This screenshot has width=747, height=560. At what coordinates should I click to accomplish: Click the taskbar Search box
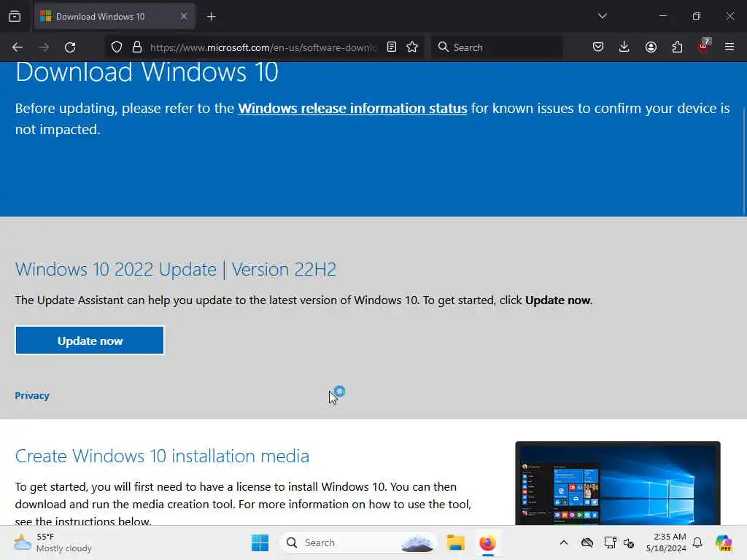pyautogui.click(x=358, y=542)
